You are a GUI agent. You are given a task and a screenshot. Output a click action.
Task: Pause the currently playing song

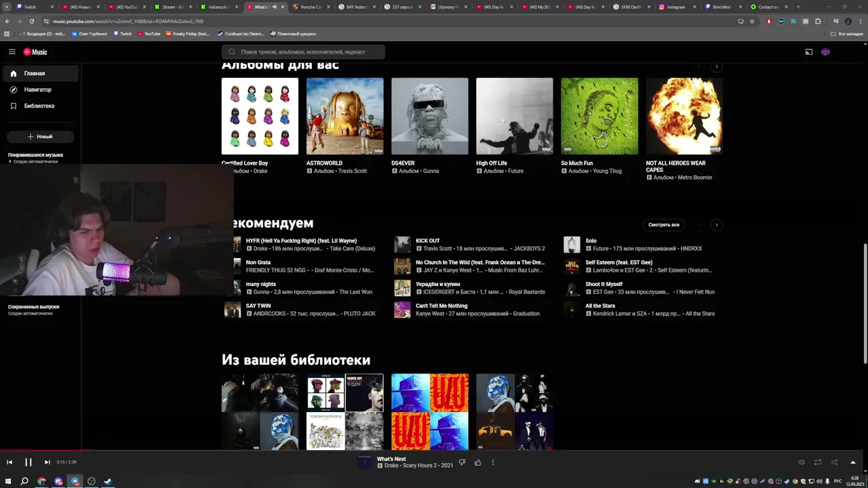click(28, 462)
